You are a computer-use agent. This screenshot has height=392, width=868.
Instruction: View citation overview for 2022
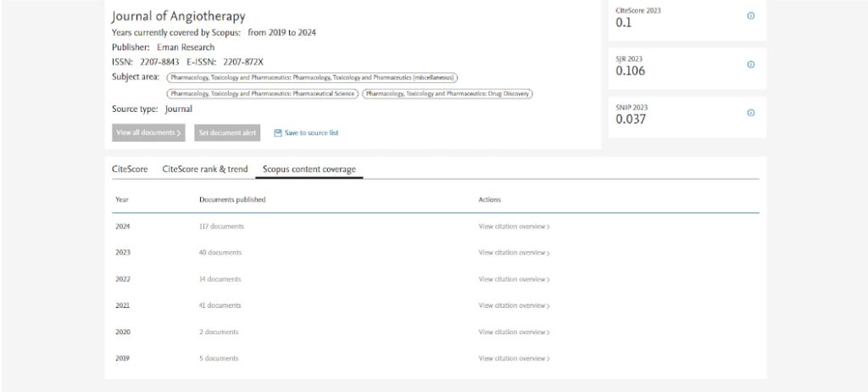click(x=514, y=279)
